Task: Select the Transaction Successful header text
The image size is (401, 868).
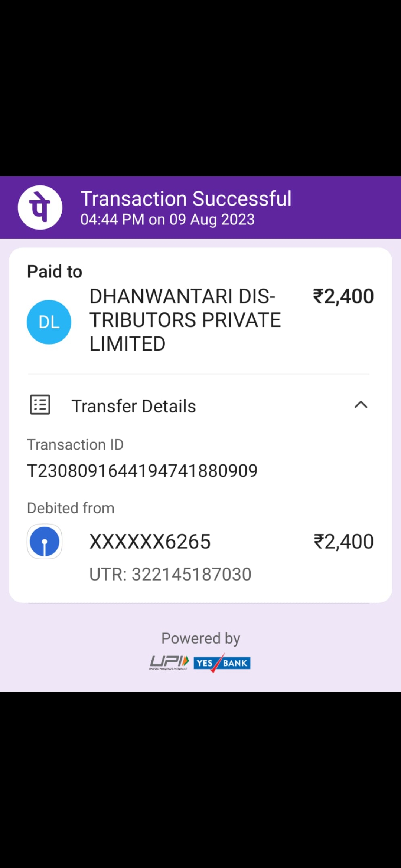Action: (186, 198)
